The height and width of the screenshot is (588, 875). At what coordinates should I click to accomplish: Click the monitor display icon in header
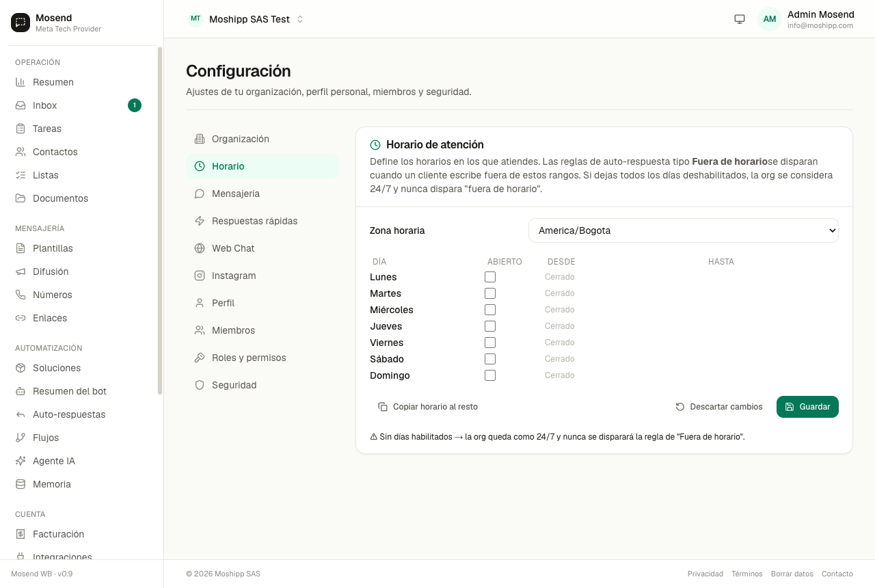740,19
